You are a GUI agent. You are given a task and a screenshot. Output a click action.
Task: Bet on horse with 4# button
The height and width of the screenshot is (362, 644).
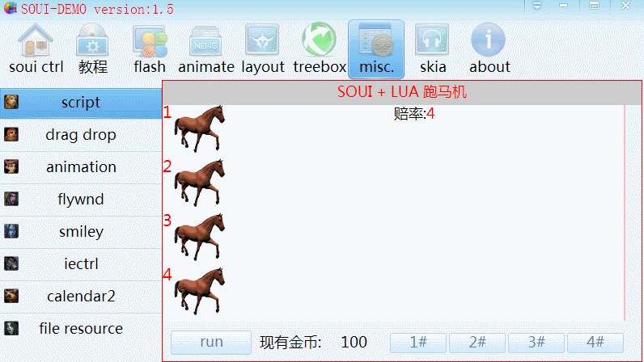point(595,343)
